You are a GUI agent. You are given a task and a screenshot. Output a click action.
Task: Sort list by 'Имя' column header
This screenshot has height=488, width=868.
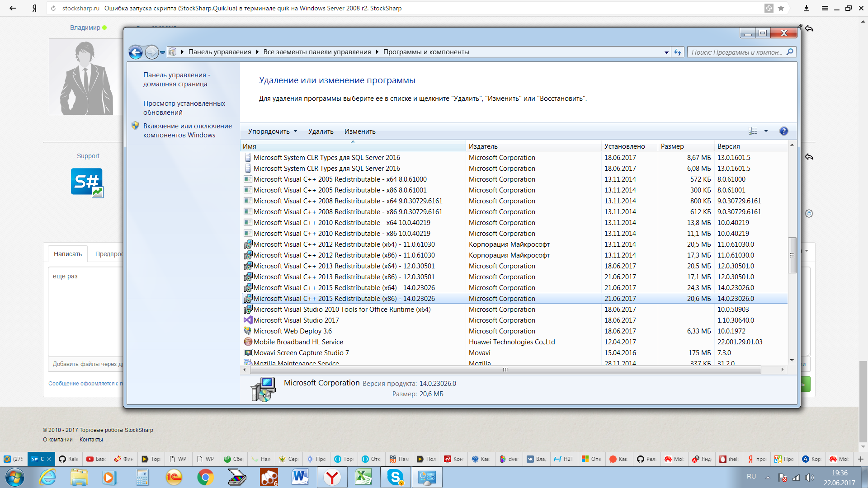point(353,146)
